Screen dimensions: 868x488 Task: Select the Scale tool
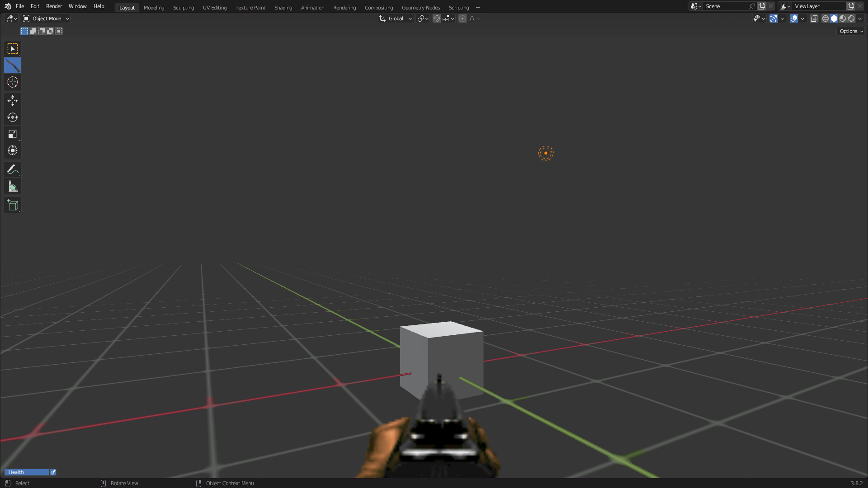click(12, 134)
